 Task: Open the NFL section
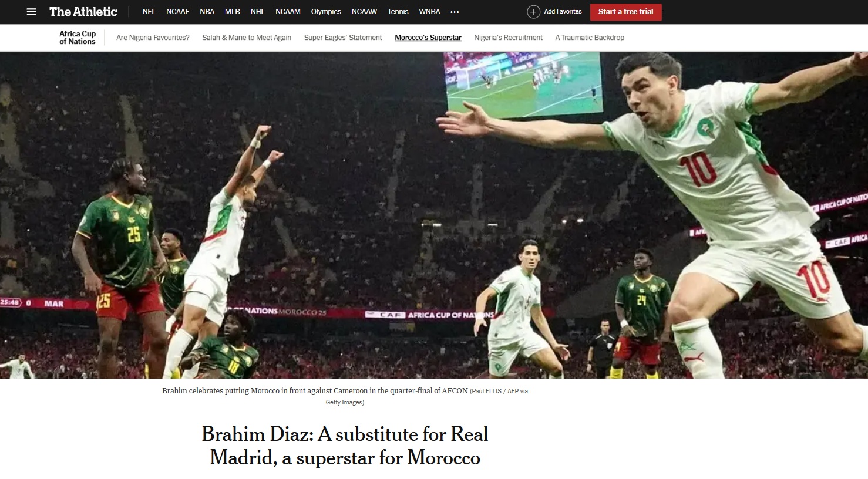(x=149, y=12)
